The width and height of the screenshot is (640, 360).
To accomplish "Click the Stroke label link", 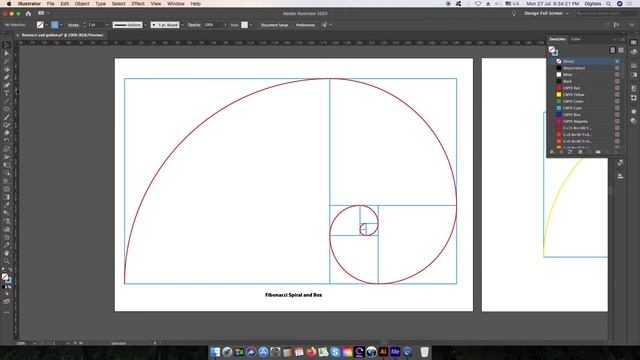I will pyautogui.click(x=73, y=25).
